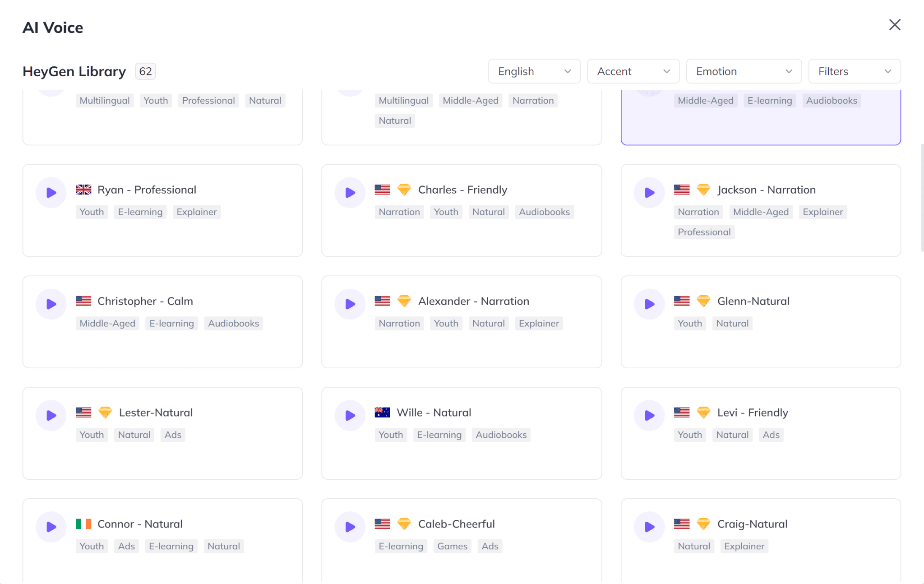The width and height of the screenshot is (924, 584).
Task: Play the Christopher - Calm voice preview
Action: tap(51, 304)
